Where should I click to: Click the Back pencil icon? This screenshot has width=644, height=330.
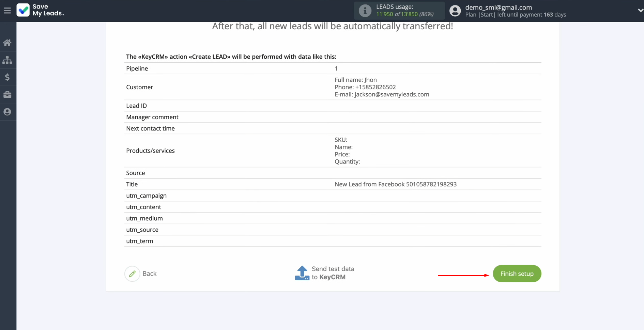pyautogui.click(x=132, y=273)
